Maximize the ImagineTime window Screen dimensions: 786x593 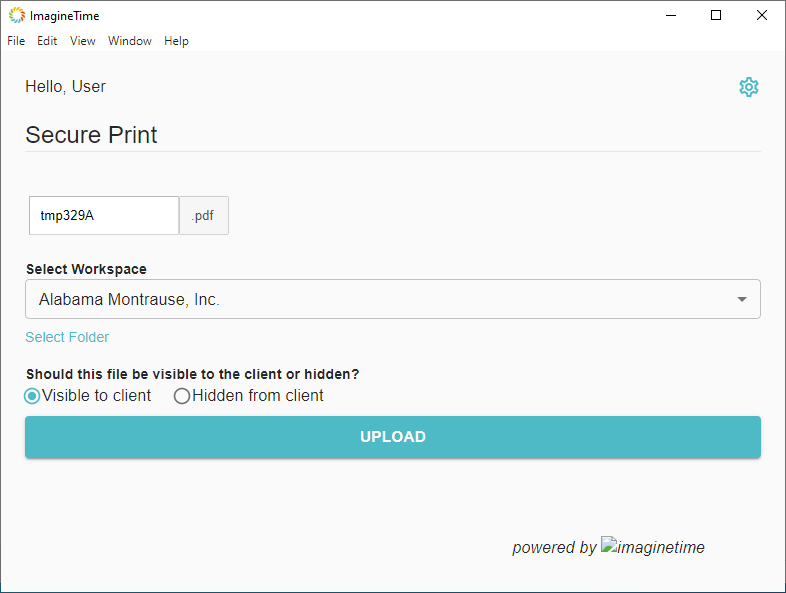(716, 15)
